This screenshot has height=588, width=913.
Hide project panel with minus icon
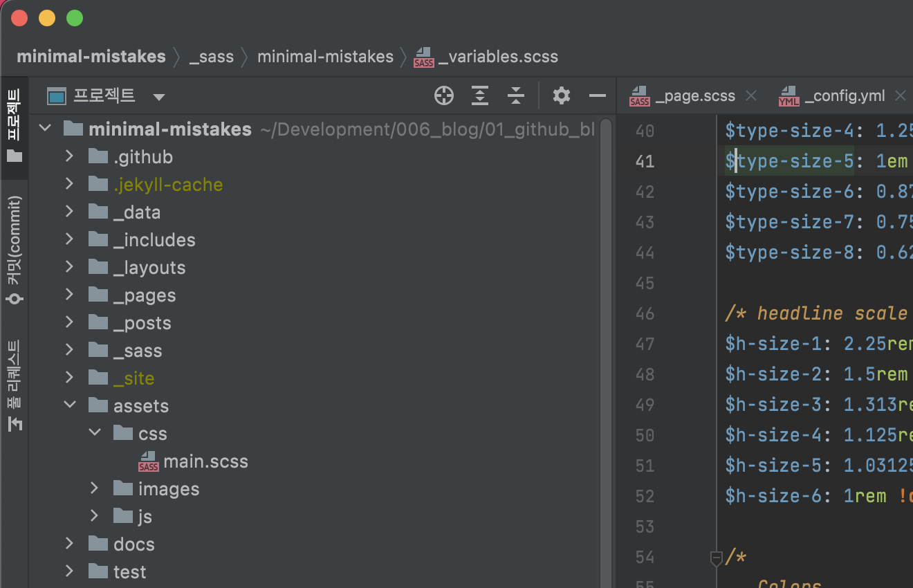coord(598,96)
